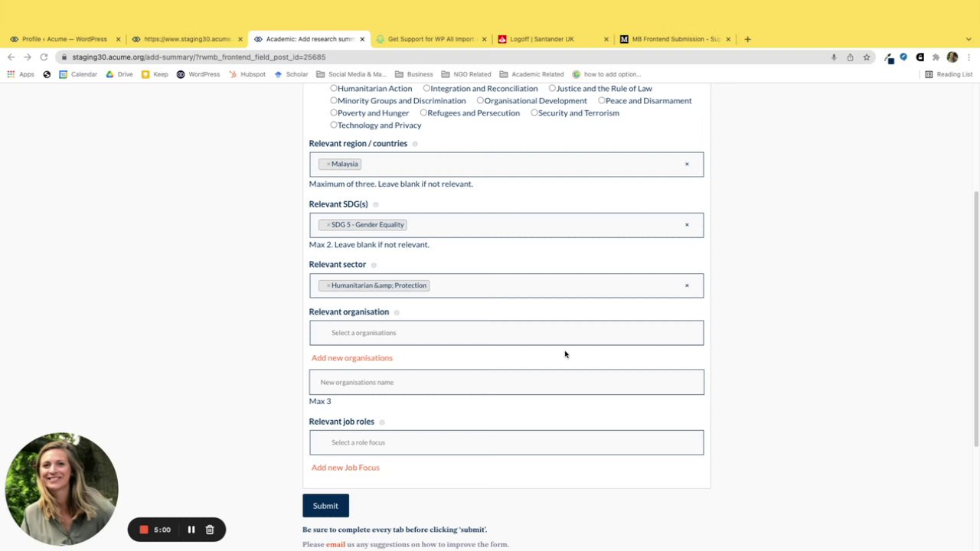Image resolution: width=980 pixels, height=551 pixels.
Task: Select Justice and the Rule of Law option
Action: [x=552, y=89]
